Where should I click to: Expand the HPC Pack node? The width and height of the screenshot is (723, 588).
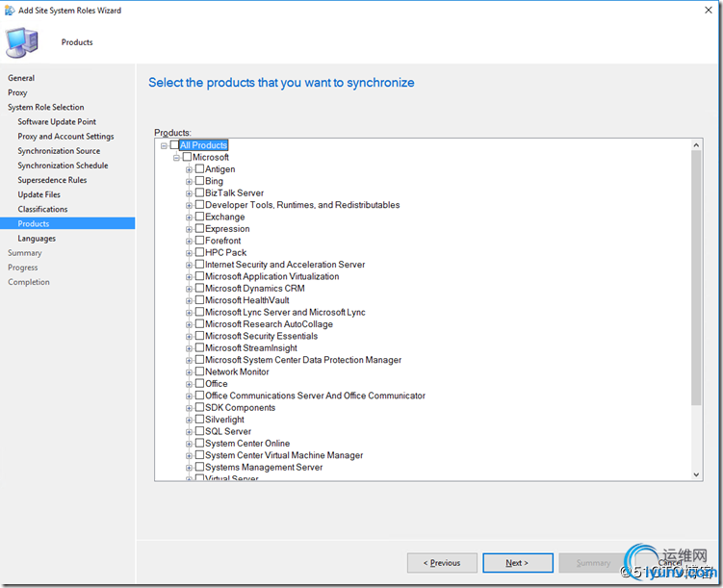pyautogui.click(x=189, y=253)
